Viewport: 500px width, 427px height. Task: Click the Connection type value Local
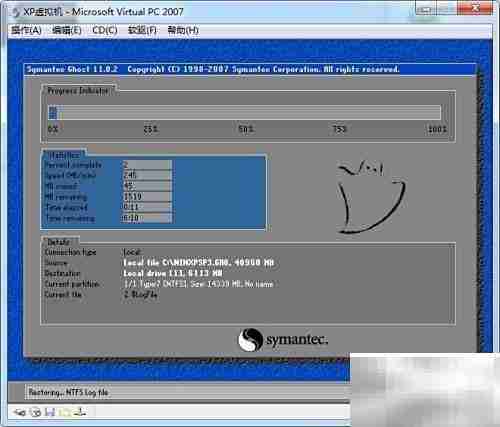coord(132,252)
